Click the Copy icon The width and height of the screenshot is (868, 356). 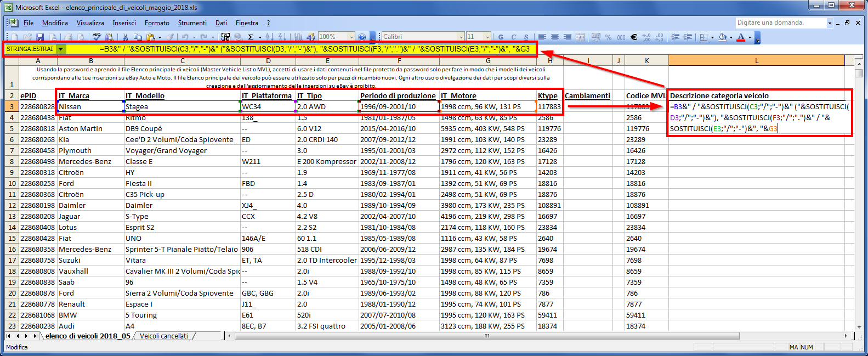(x=138, y=37)
